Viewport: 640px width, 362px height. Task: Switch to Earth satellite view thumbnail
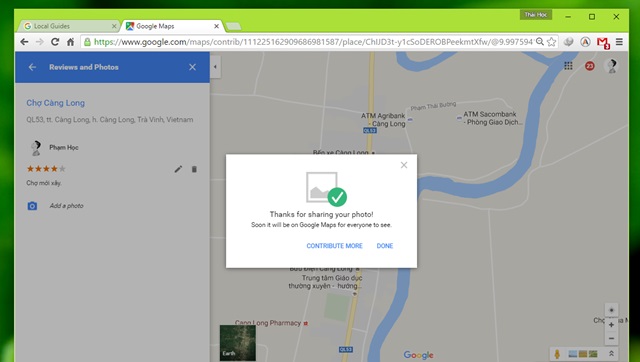238,342
